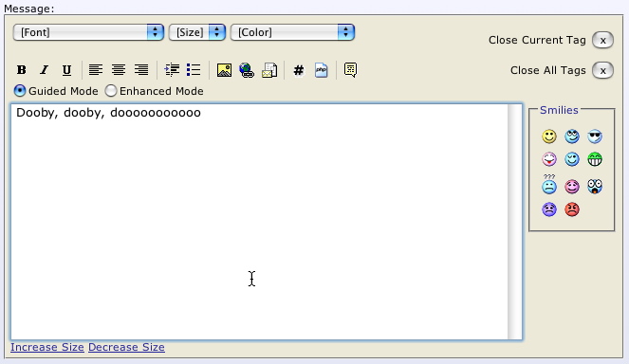
Task: Click the Increase Size link
Action: [x=46, y=347]
